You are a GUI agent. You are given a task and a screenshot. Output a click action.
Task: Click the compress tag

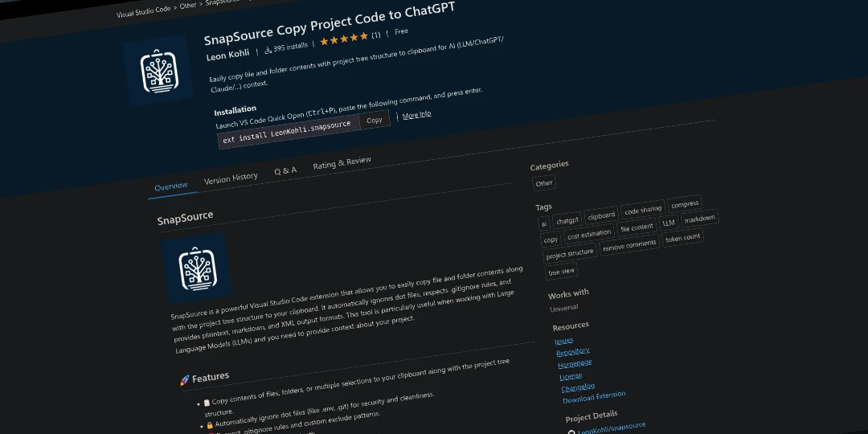point(685,204)
